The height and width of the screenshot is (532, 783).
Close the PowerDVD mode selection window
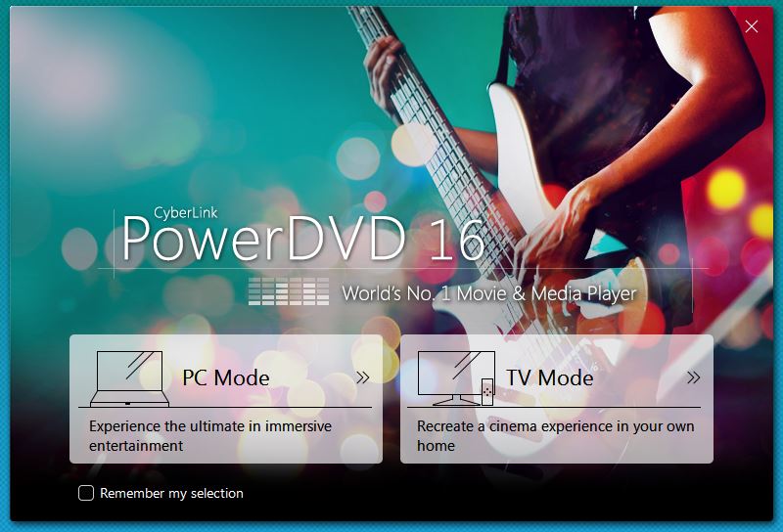752,26
